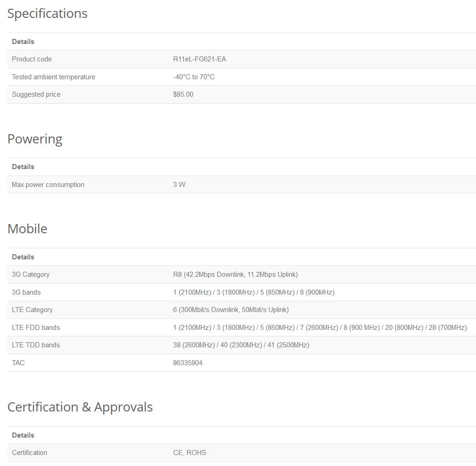The image size is (476, 466).
Task: Click the TAC label
Action: click(x=18, y=363)
